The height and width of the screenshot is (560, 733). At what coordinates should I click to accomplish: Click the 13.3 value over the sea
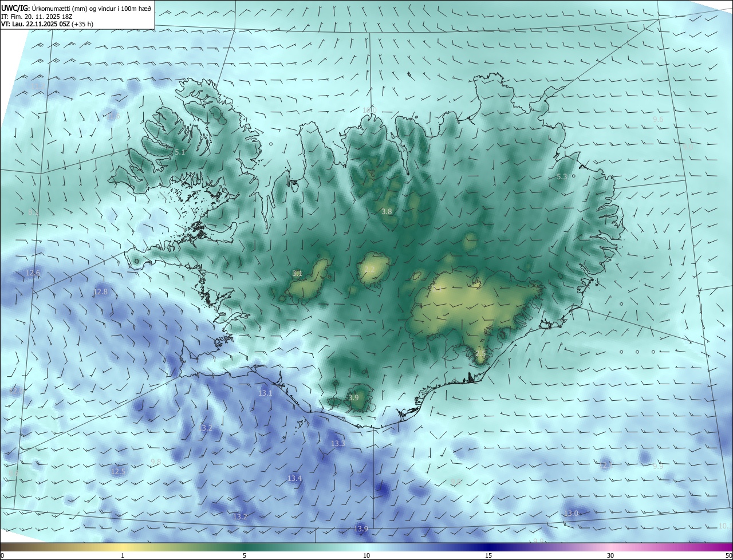point(338,444)
